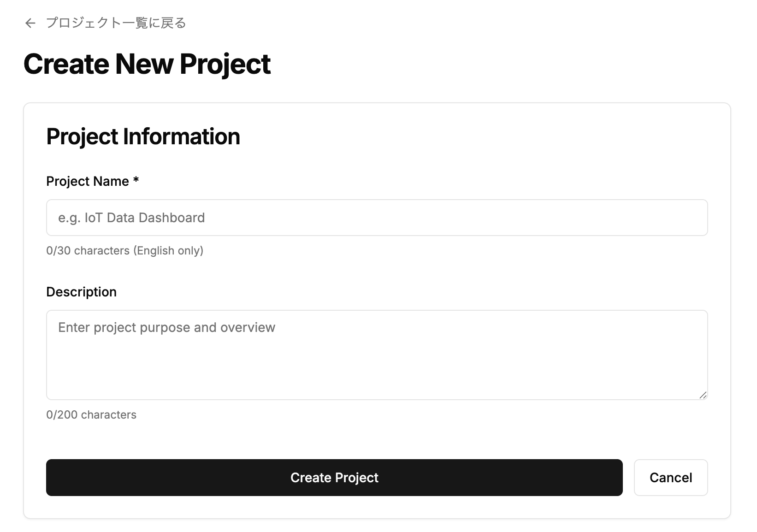Click the Create New Project page heading
The image size is (757, 532).
(148, 64)
